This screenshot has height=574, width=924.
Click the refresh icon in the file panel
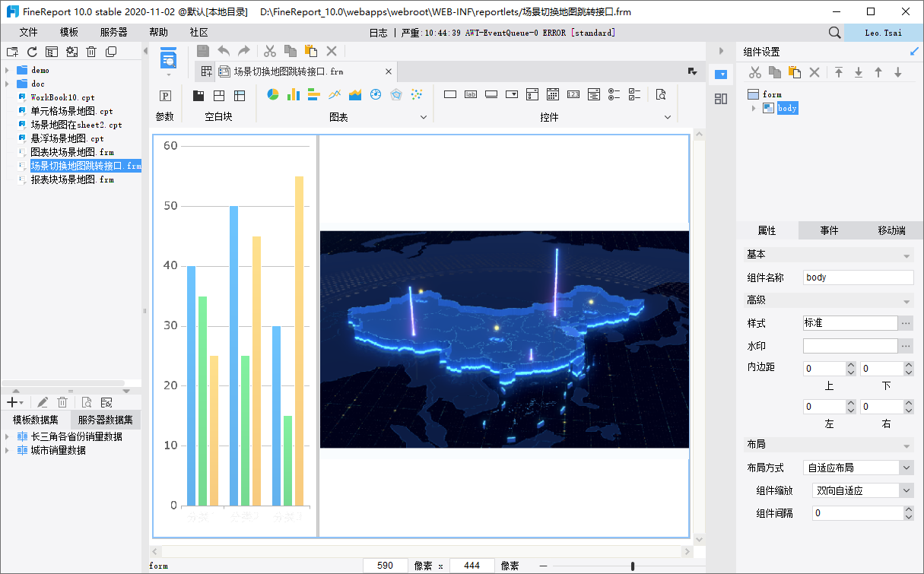[32, 52]
